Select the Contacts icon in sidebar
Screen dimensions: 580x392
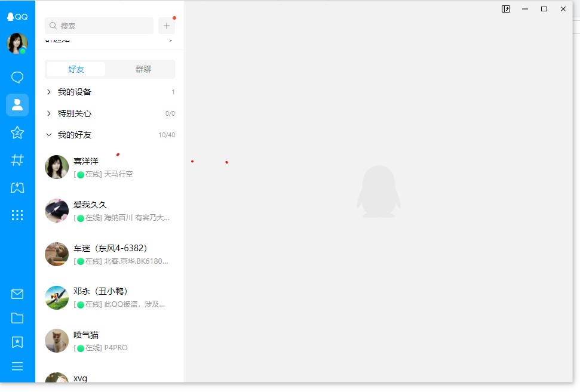[17, 105]
